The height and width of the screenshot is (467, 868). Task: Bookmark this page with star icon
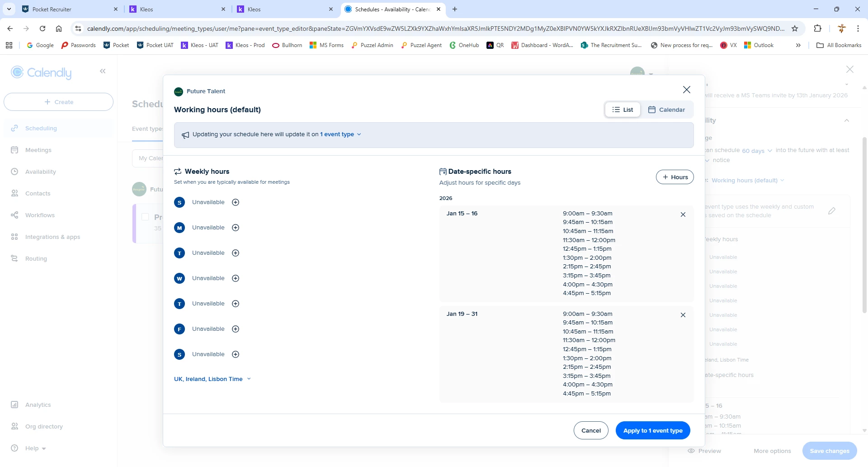click(x=795, y=29)
